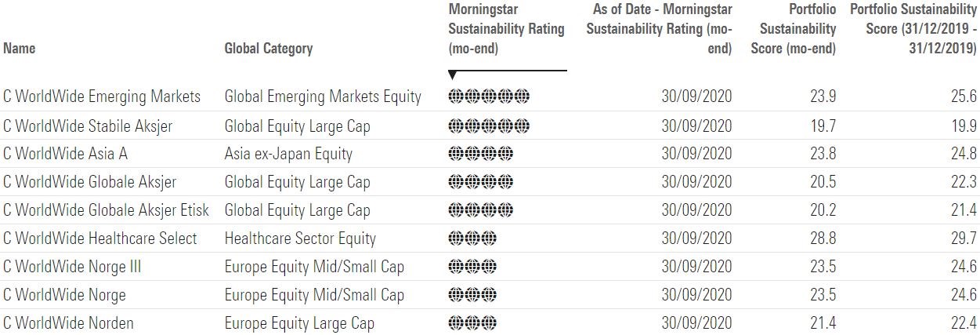Select the Asia ex-Japan Equity category cell
The height and width of the screenshot is (335, 980).
click(x=288, y=154)
